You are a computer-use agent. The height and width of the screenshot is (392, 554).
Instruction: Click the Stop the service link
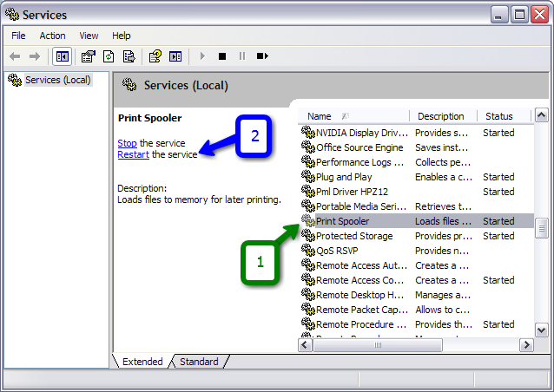click(127, 143)
